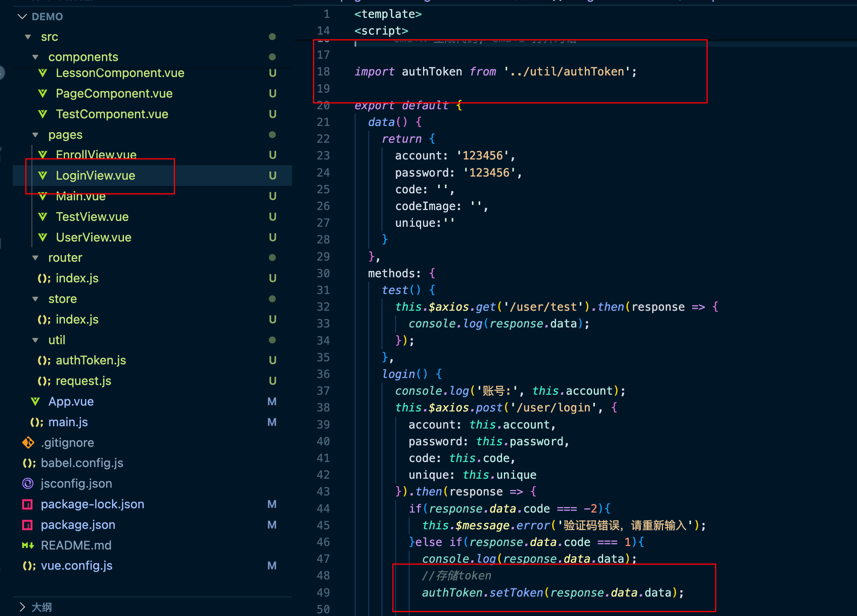Click Vue icon beside LessonComponent.vue
857x616 pixels.
coord(43,73)
